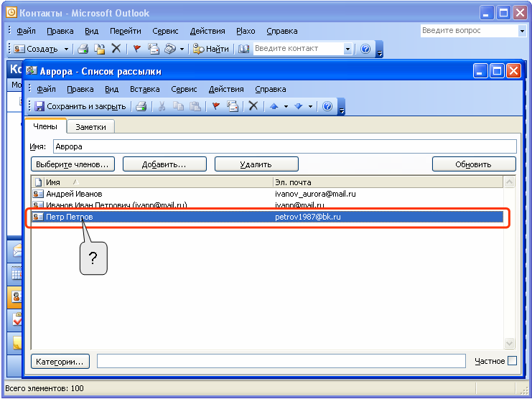The image size is (532, 399).
Task: Click the Previous Item up arrow
Action: [x=274, y=106]
